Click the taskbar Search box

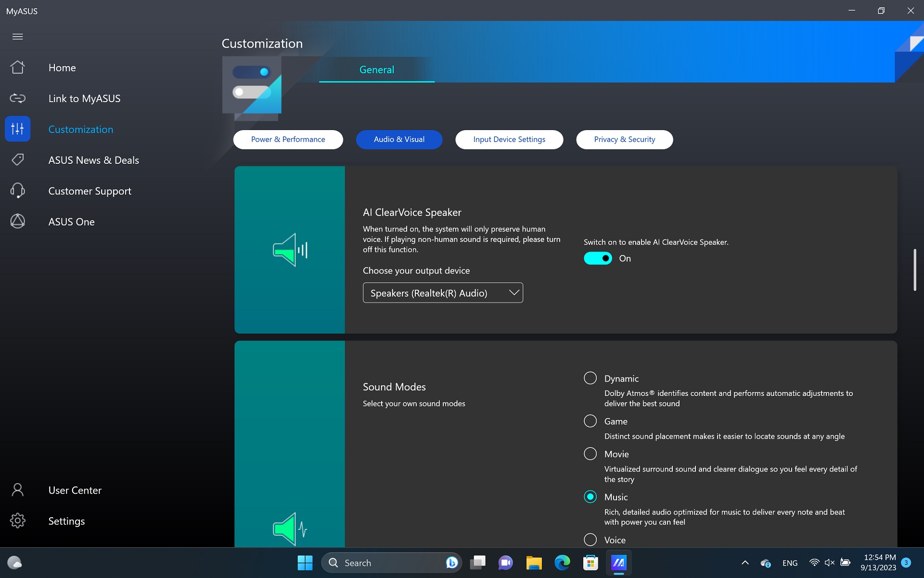[x=391, y=563]
